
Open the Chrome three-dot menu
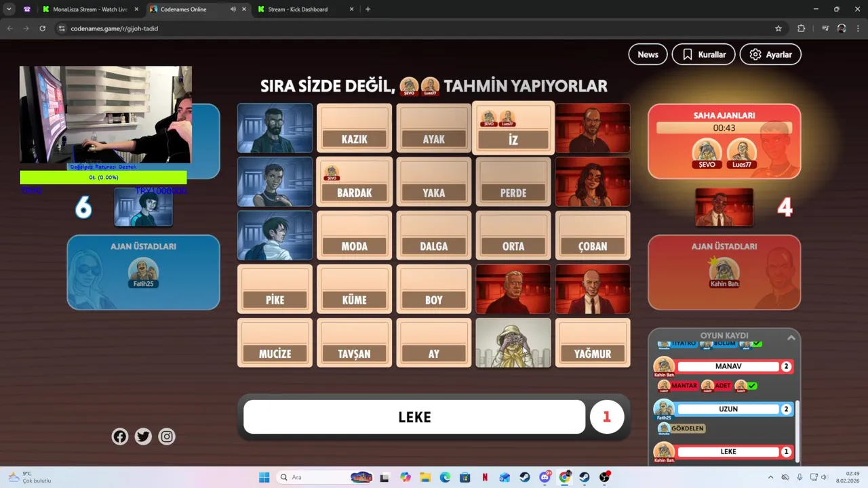tap(859, 28)
